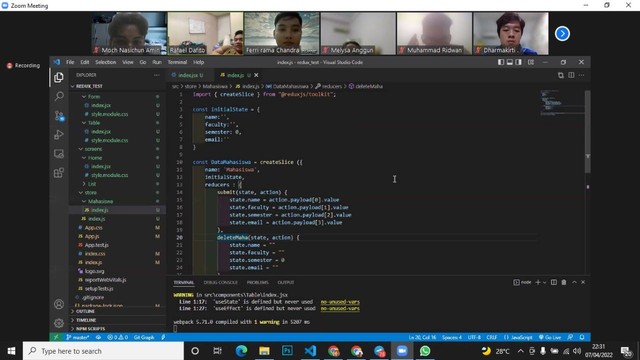
Task: Open the Terminal menu
Action: pos(177,62)
